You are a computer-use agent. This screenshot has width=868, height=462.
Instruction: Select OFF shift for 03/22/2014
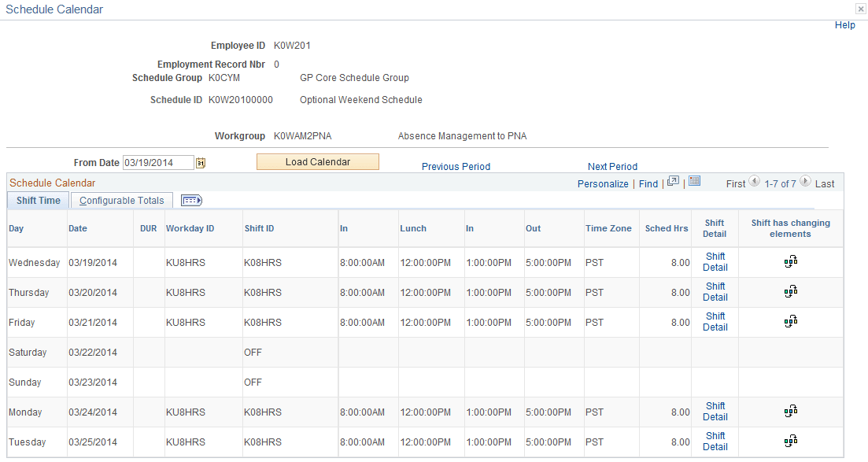[253, 353]
